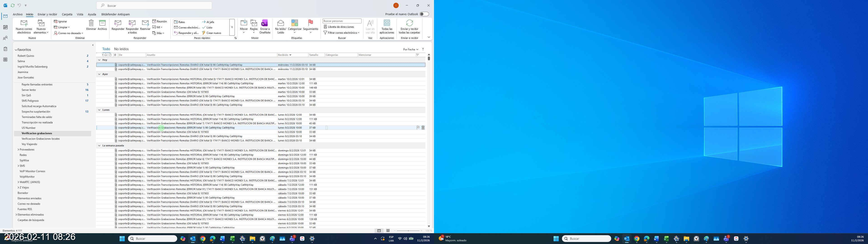Collapse the Hoy message group
Viewport: 868px width, 244px height.
click(x=99, y=60)
